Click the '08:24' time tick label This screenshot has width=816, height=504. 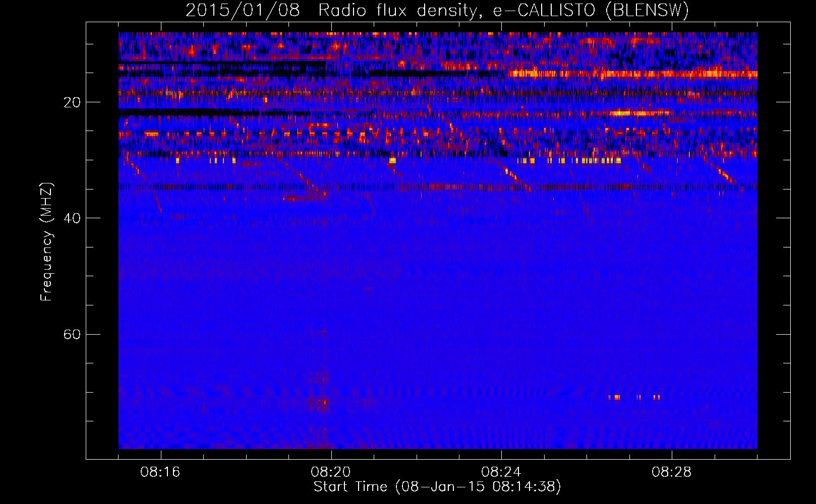pos(501,472)
